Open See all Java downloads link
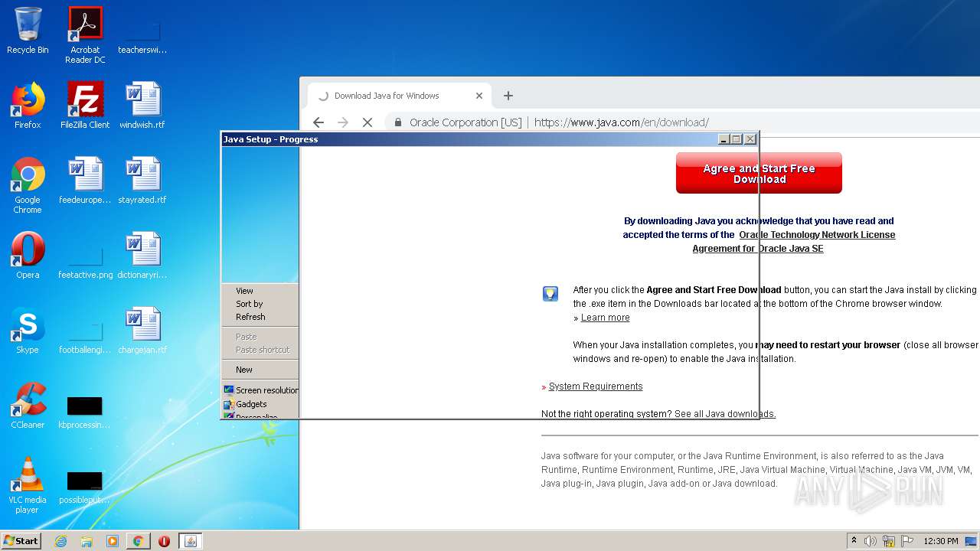Screen dimensions: 980x551 point(725,414)
